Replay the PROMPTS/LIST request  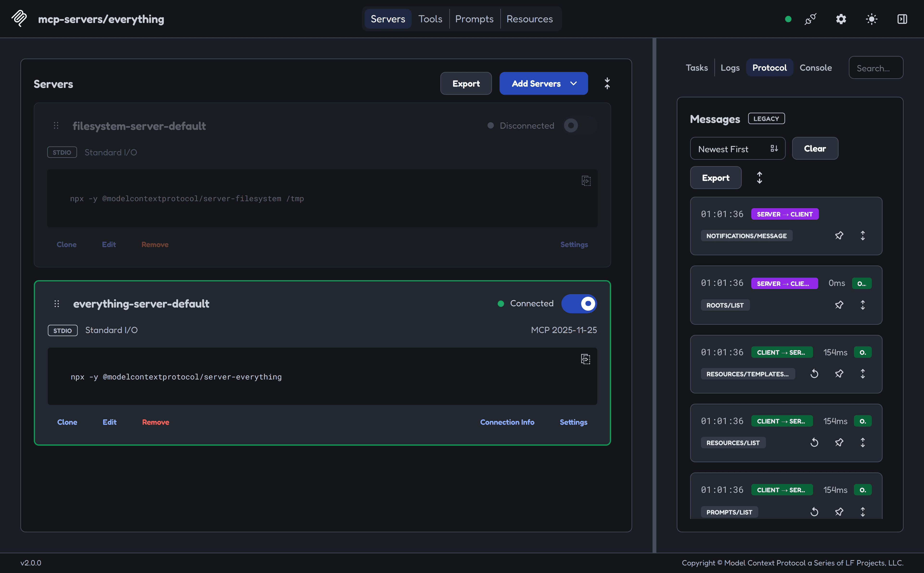coord(814,512)
